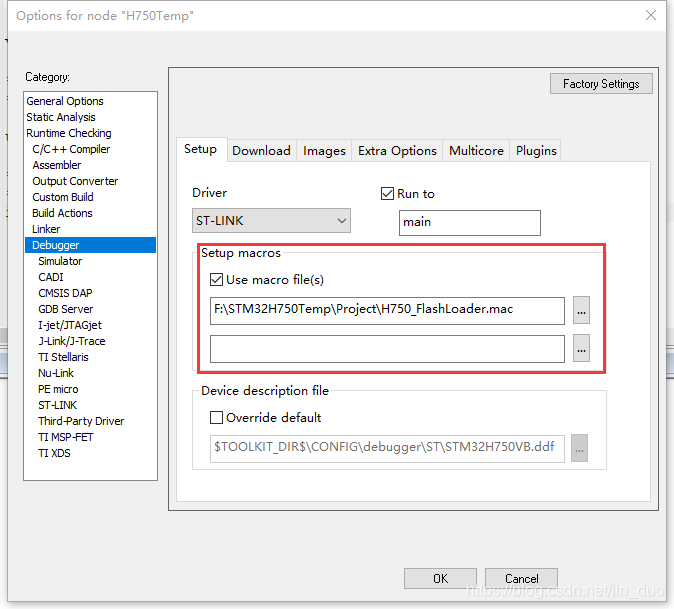The width and height of the screenshot is (674, 609).
Task: Confirm with the OK button
Action: tap(440, 578)
